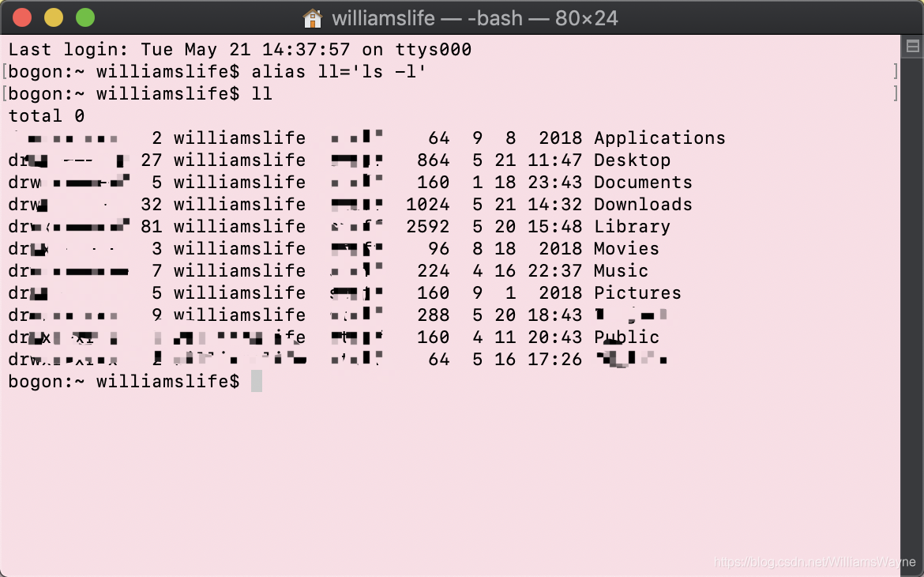This screenshot has height=577, width=924.
Task: Select the Documents directory name
Action: pos(643,183)
